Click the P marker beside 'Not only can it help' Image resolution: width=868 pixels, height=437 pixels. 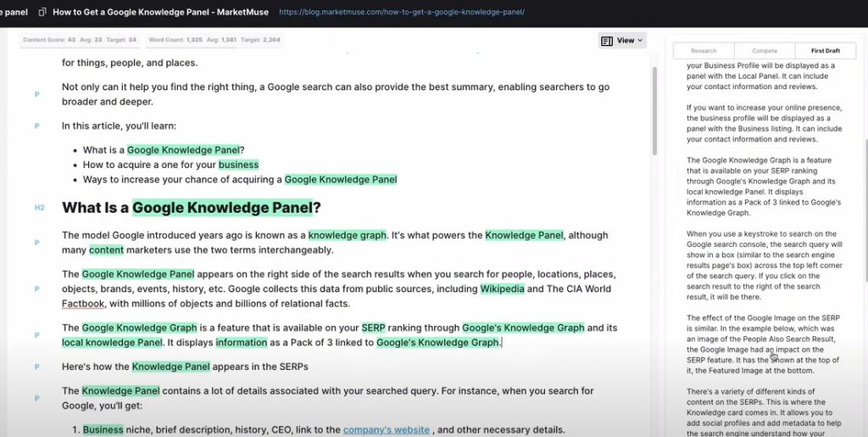(x=36, y=94)
